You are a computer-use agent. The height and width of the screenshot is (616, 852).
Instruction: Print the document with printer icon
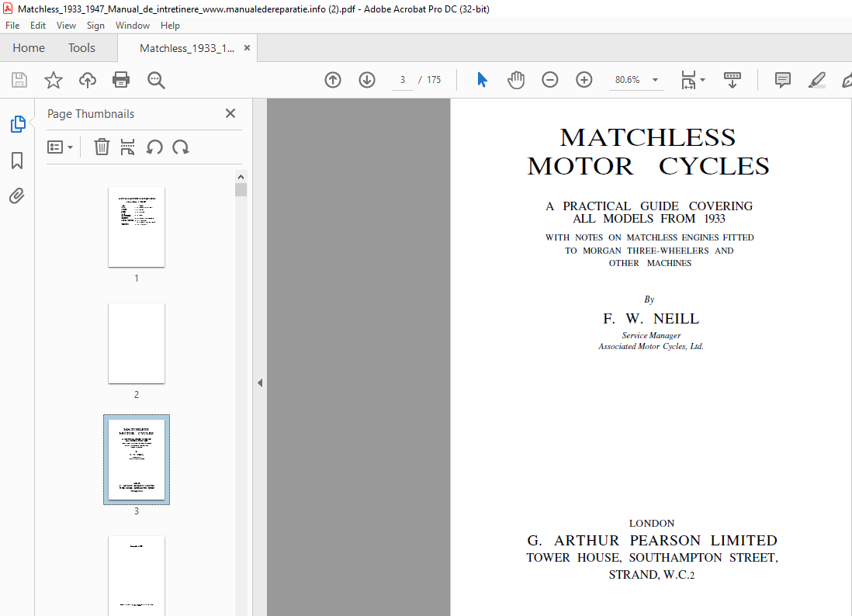(120, 80)
